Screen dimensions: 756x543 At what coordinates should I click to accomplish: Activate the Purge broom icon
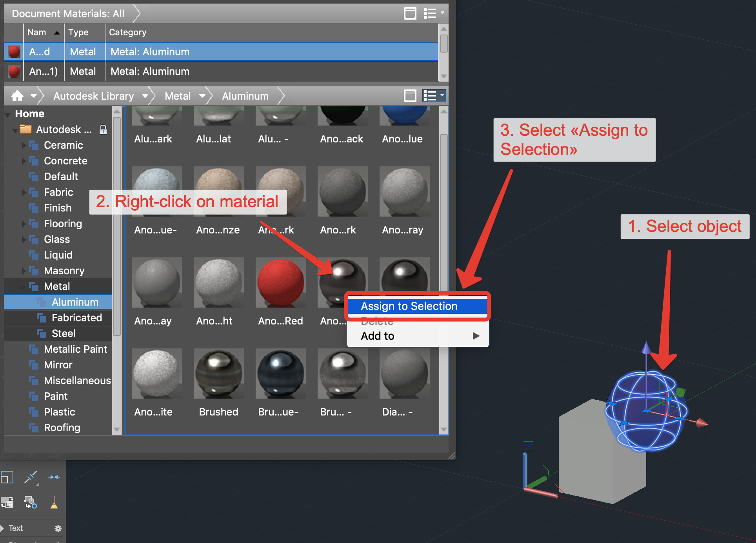coord(54,502)
